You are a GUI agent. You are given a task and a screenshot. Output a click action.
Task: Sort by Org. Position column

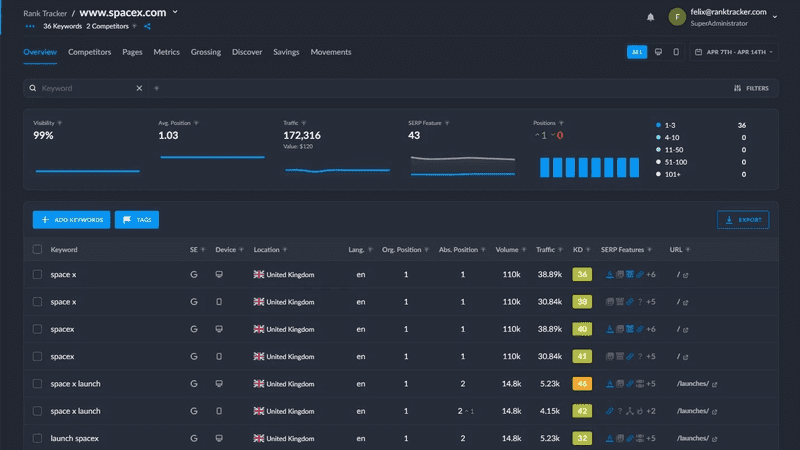(405, 249)
